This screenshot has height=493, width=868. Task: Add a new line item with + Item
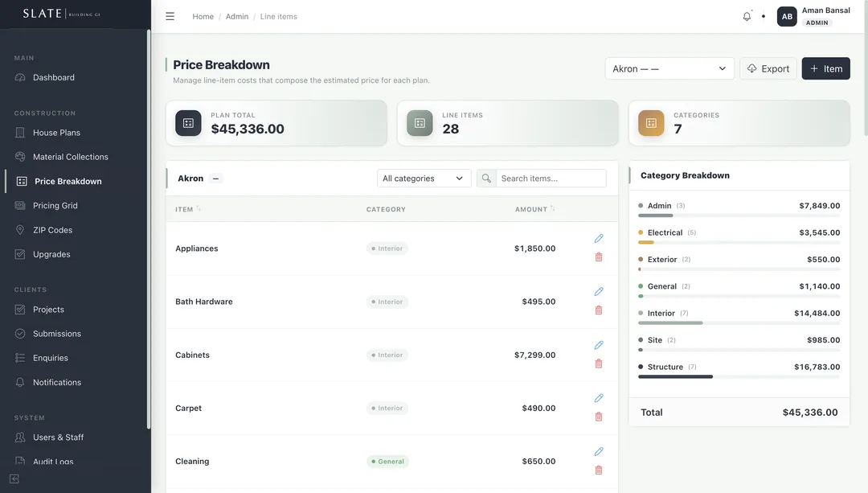826,68
